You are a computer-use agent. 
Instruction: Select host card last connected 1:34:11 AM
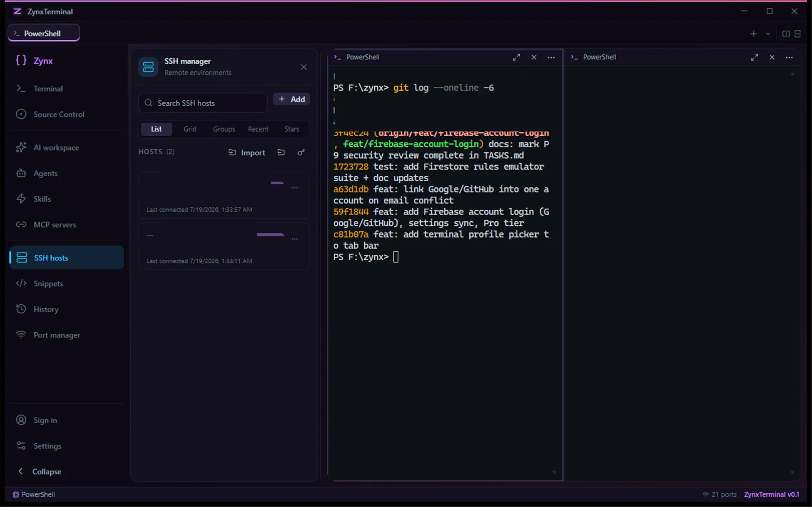click(x=224, y=246)
